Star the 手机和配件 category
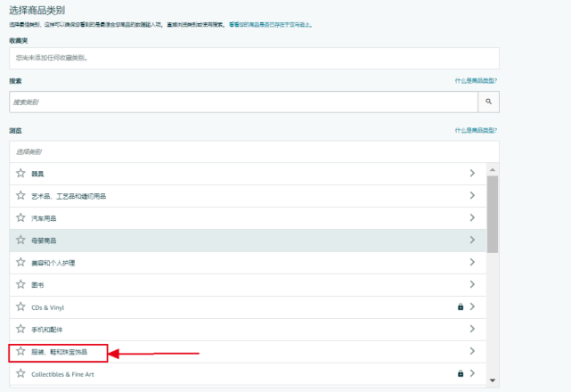571x392 pixels. coord(20,329)
